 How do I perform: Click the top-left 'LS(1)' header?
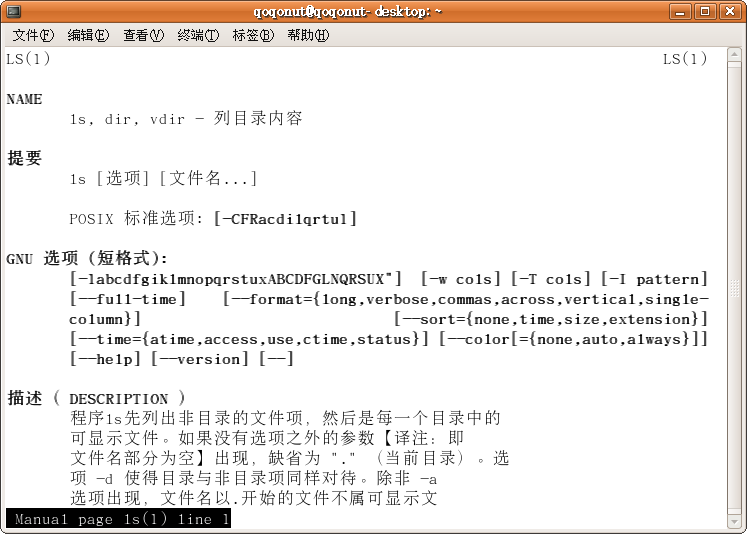pyautogui.click(x=28, y=59)
